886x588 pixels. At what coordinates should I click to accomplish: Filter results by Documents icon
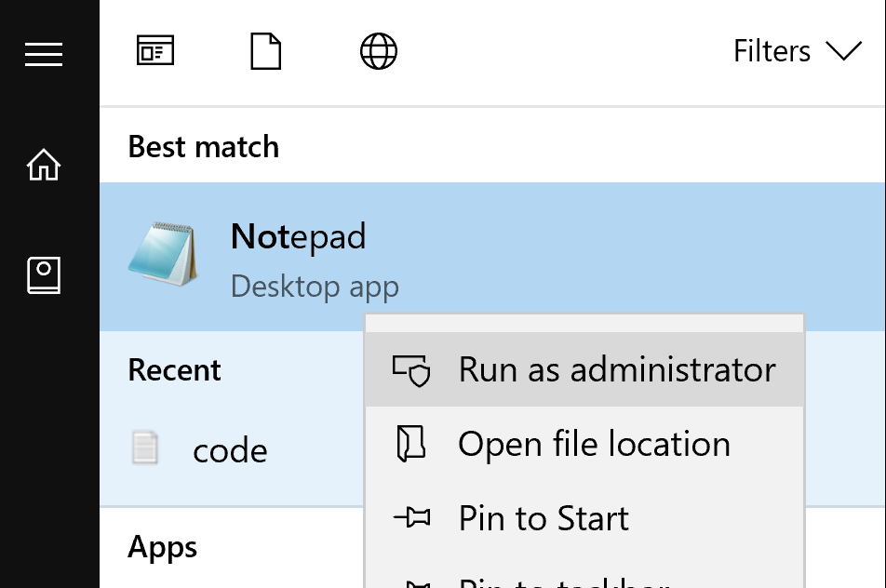(265, 51)
